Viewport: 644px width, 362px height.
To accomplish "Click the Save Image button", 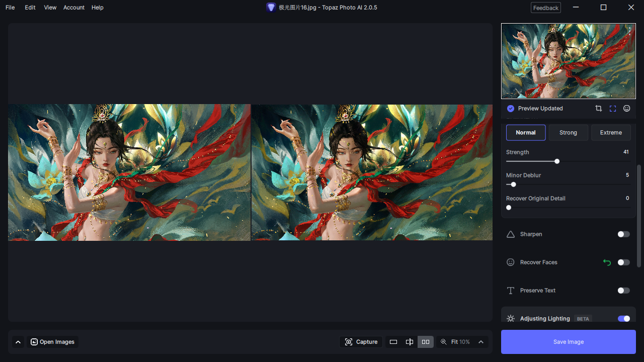I will tap(569, 342).
